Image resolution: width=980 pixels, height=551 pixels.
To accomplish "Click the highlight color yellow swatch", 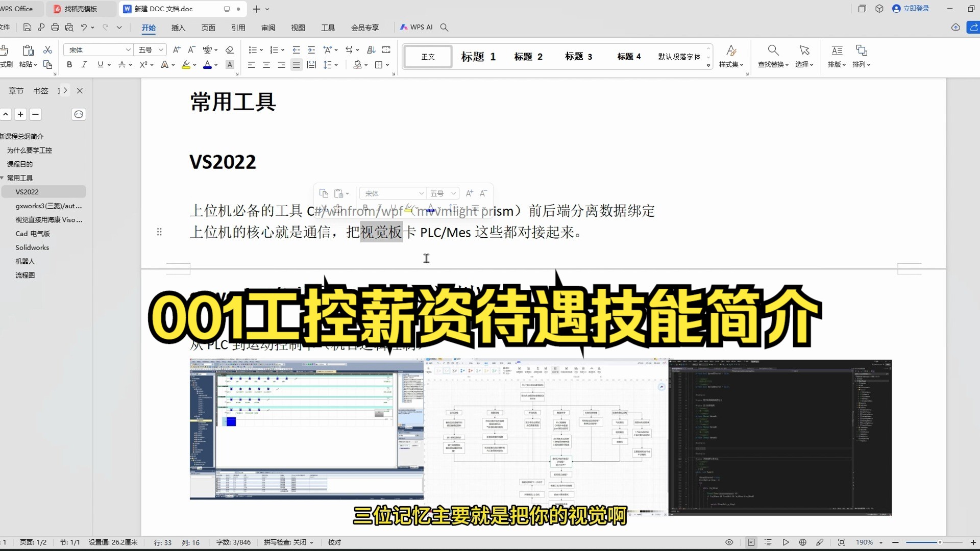I will coord(186,65).
